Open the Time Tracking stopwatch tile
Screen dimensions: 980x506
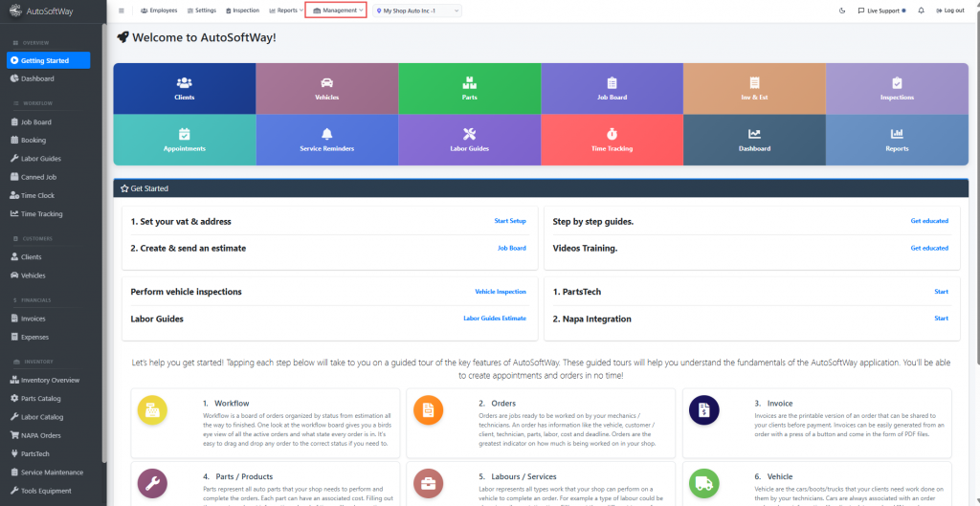(612, 140)
